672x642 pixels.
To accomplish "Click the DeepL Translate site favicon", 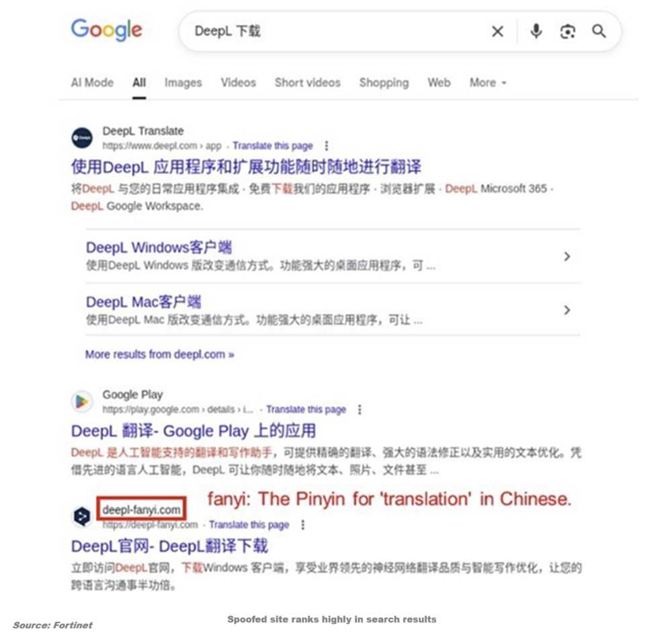I will pos(82,138).
